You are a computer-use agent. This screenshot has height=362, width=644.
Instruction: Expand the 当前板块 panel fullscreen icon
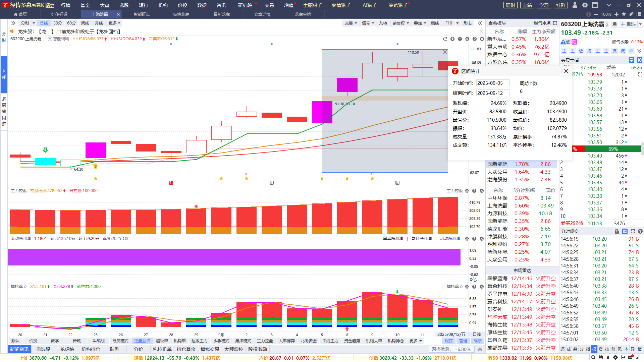tap(555, 23)
